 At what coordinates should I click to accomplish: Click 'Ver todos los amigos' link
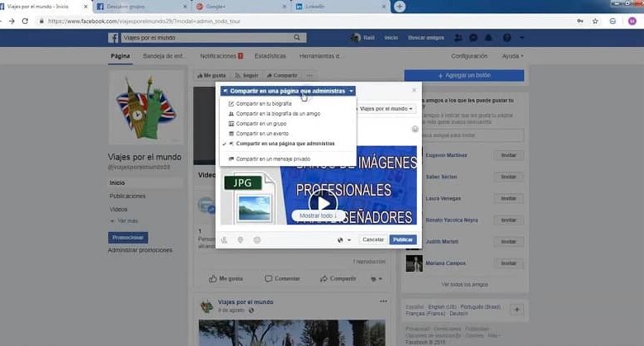click(x=465, y=284)
